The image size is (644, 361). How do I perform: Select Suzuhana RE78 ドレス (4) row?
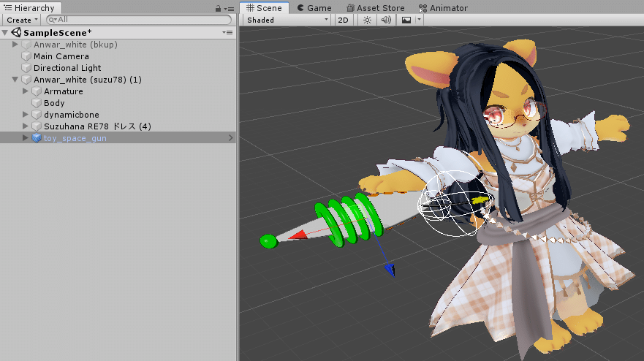pyautogui.click(x=97, y=126)
